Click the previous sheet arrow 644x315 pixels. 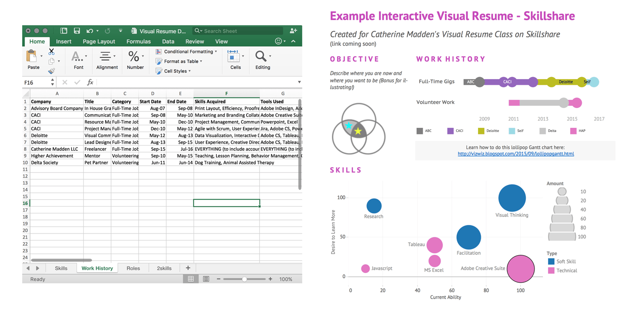point(28,268)
